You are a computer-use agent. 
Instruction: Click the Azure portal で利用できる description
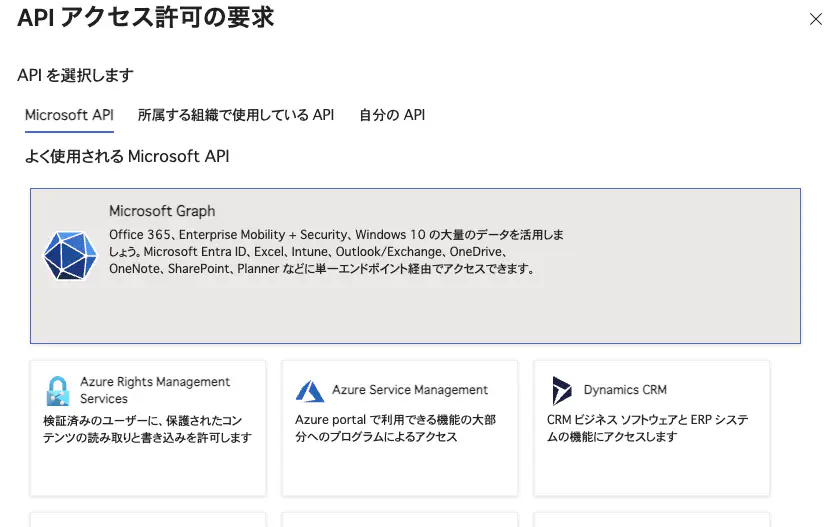(x=395, y=428)
